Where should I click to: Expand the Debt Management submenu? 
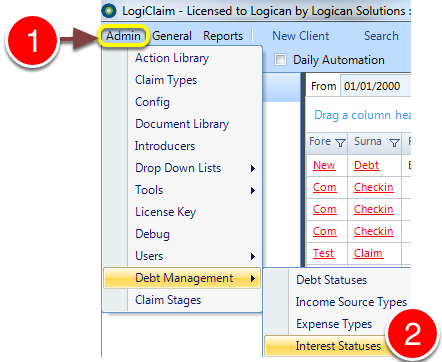(182, 278)
